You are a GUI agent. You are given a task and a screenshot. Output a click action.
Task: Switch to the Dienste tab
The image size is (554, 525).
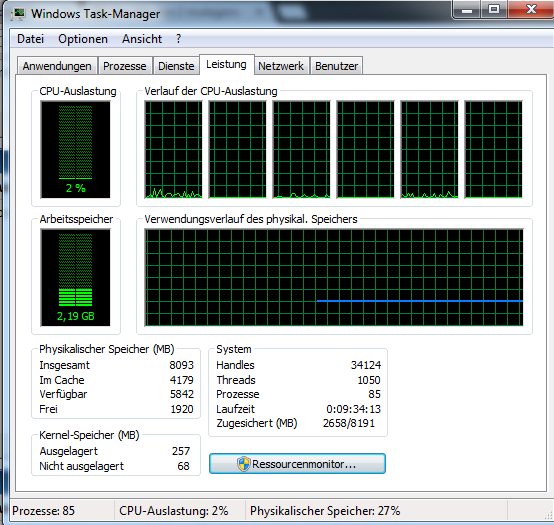pyautogui.click(x=176, y=66)
